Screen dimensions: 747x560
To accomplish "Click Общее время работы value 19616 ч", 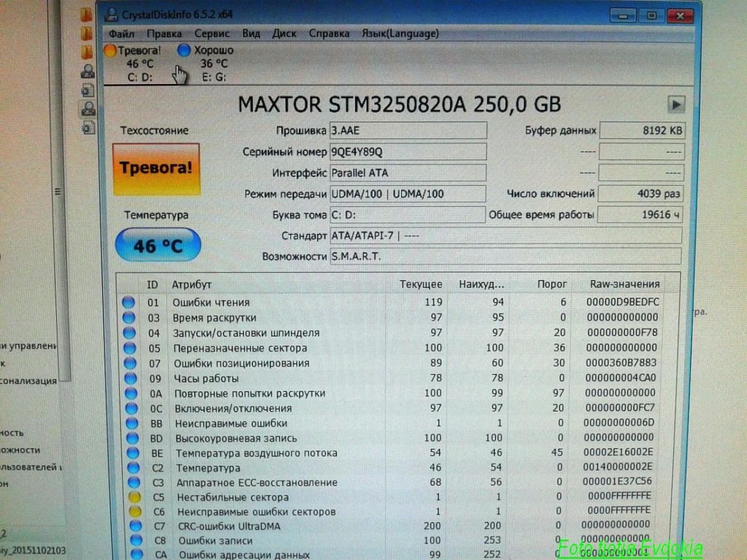I will click(x=640, y=215).
